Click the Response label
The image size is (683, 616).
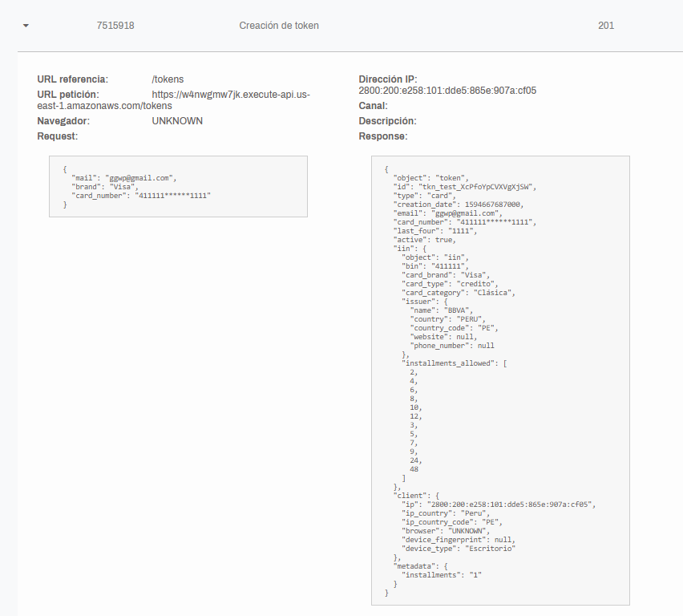[x=383, y=136]
